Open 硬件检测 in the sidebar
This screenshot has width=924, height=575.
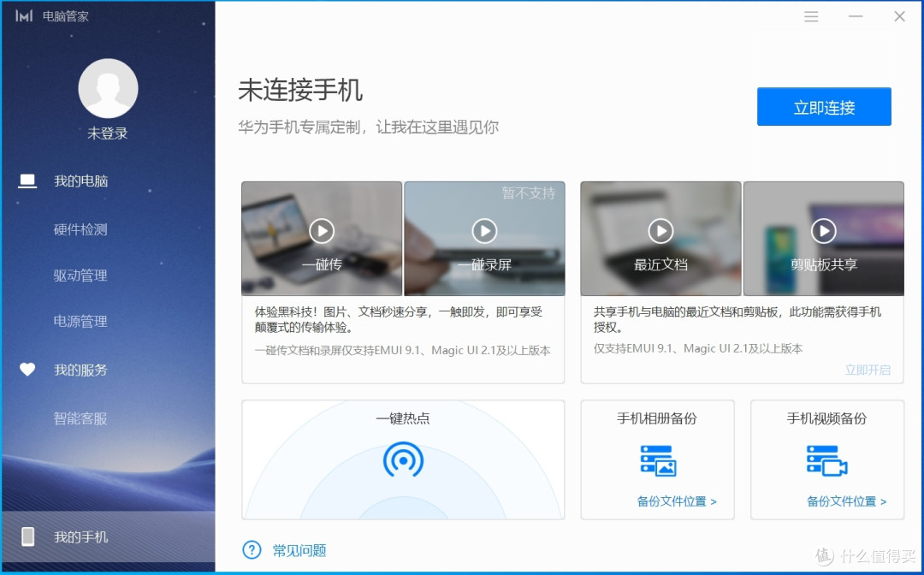pyautogui.click(x=80, y=229)
